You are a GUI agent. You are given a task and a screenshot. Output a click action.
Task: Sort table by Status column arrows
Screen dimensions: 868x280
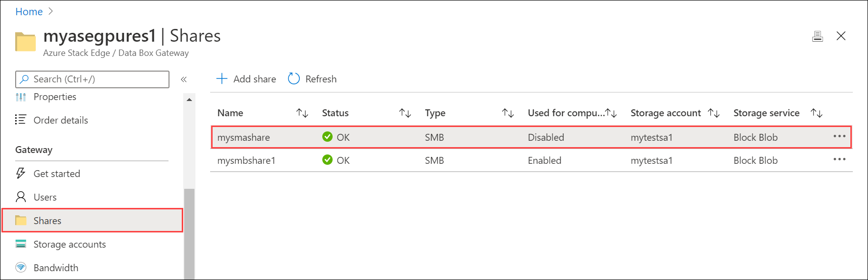click(x=405, y=113)
